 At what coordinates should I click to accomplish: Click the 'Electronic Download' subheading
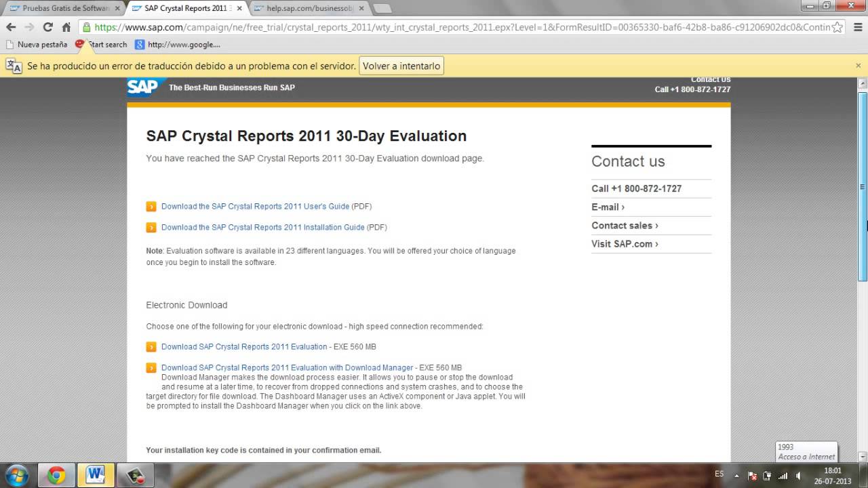point(186,305)
